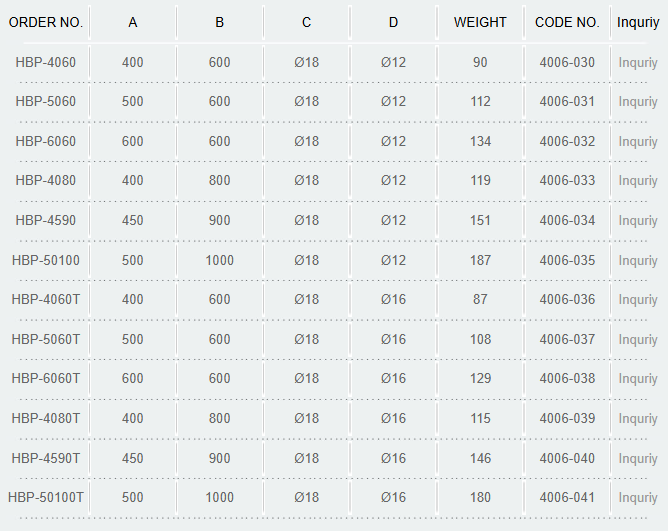Click the Inquriy link for HBP-4060
The height and width of the screenshot is (531, 668).
(x=638, y=63)
